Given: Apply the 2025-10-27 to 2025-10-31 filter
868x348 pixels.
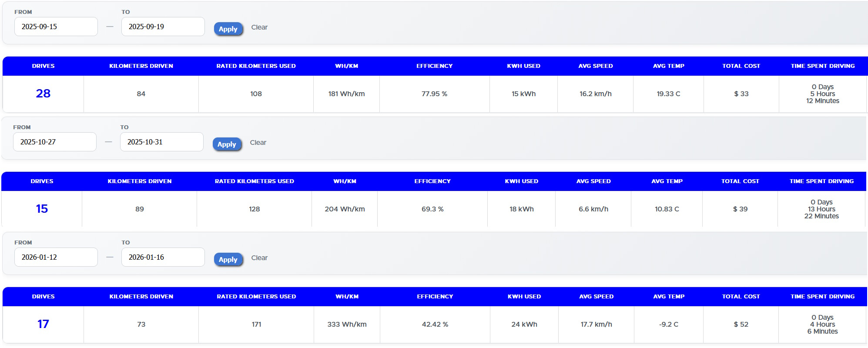Looking at the screenshot, I should click(227, 144).
